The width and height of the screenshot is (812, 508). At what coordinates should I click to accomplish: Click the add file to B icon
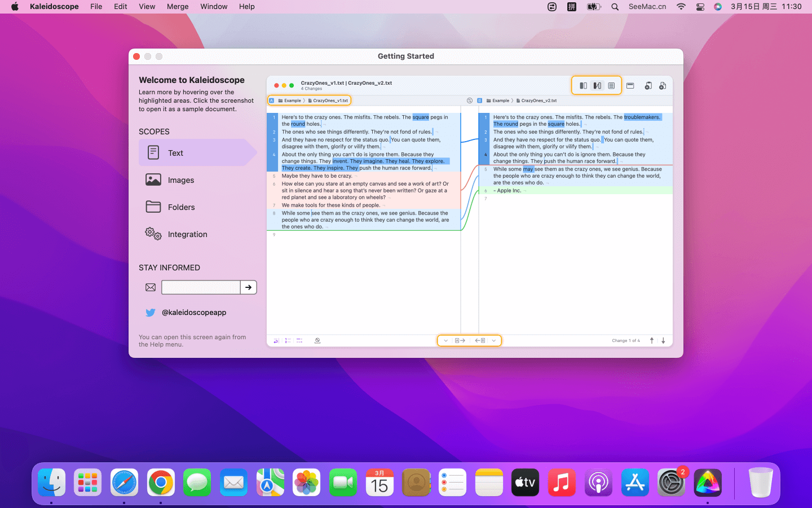pos(663,86)
